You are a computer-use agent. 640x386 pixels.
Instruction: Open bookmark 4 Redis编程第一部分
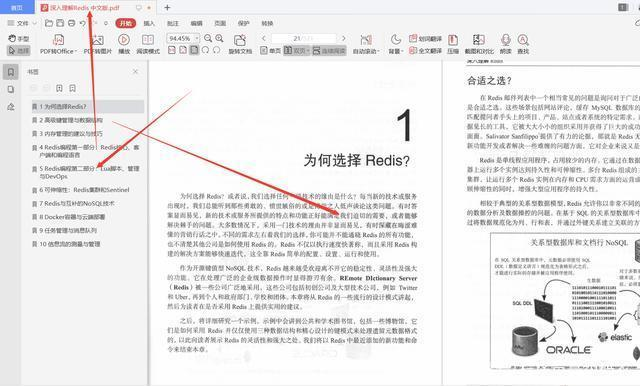[x=88, y=151]
